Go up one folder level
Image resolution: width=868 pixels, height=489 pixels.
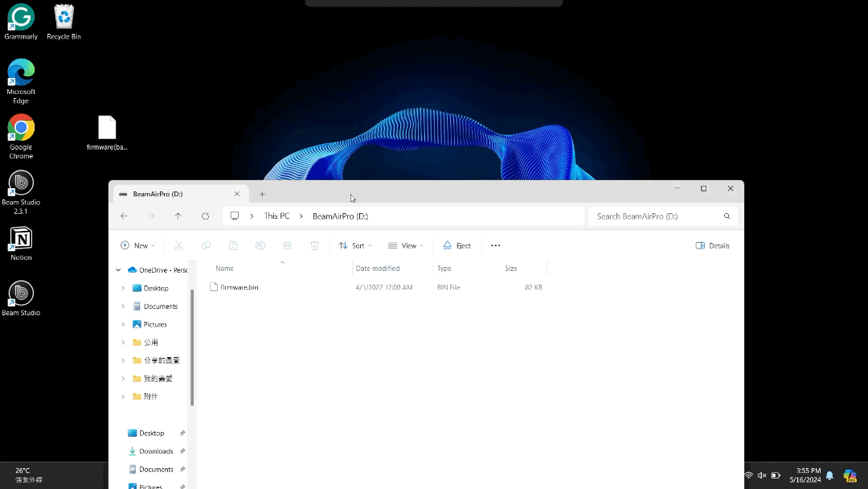[x=178, y=216]
